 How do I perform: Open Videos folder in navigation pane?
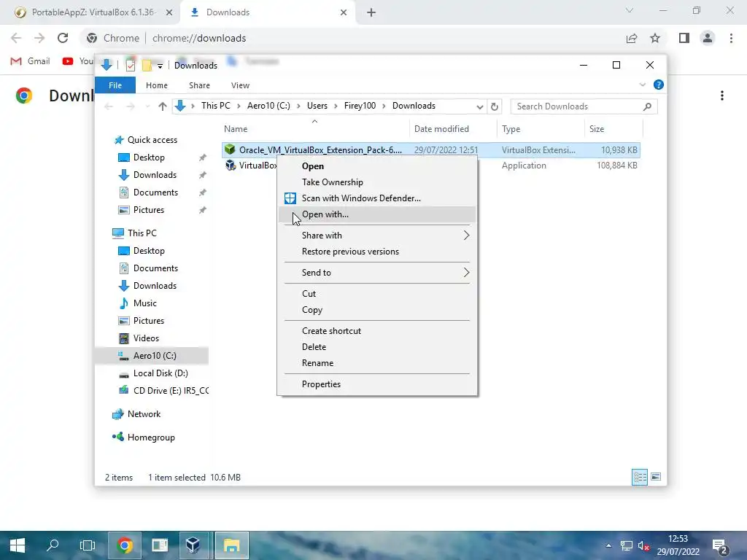[x=146, y=338]
